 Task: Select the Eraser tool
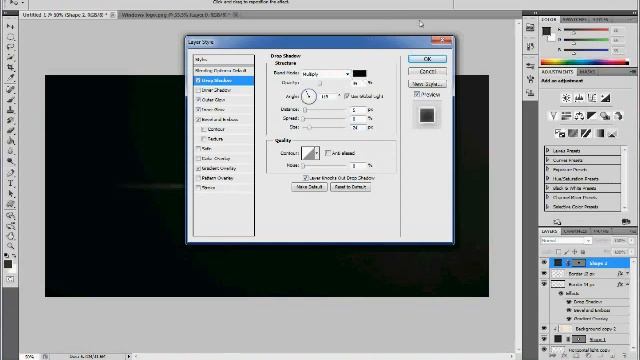(x=11, y=131)
